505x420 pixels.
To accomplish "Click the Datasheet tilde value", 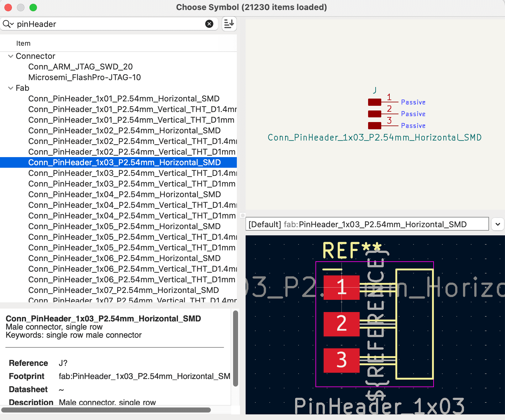I will pos(61,390).
